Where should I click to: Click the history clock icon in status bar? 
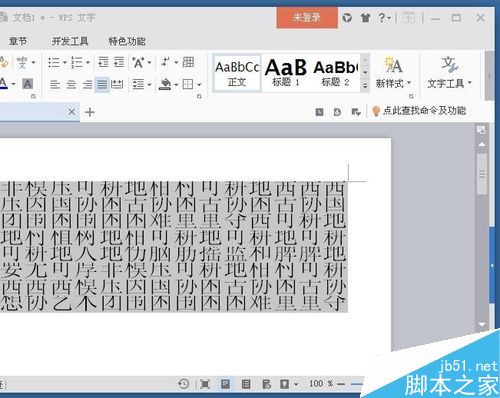(183, 384)
